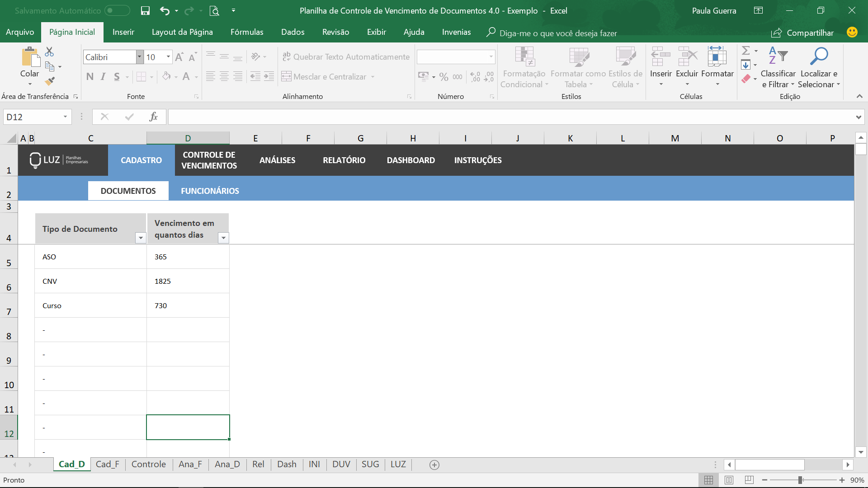Toggle the bold N formatting button
The width and height of the screenshot is (868, 488).
90,77
